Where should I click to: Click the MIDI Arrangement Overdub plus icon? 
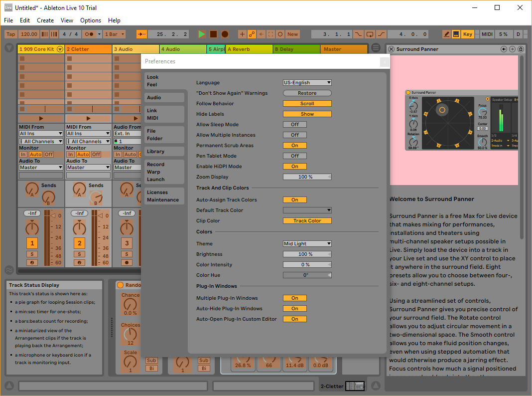[x=242, y=34]
